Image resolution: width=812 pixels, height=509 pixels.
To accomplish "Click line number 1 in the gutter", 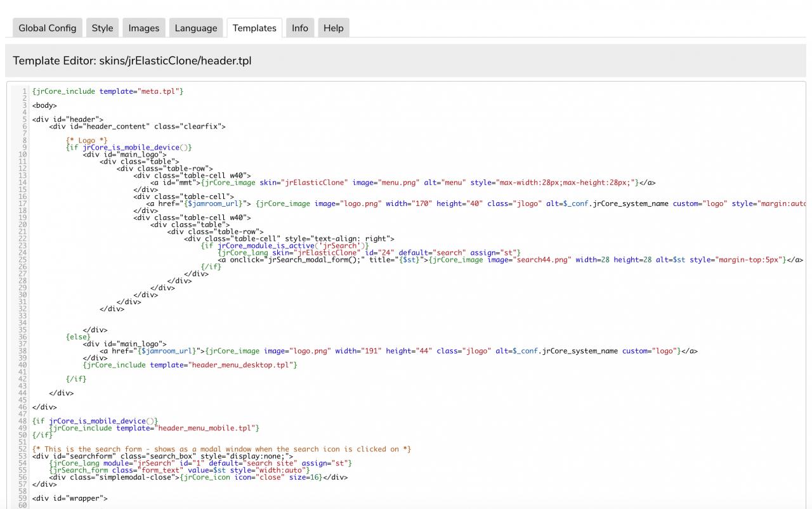I will point(24,92).
